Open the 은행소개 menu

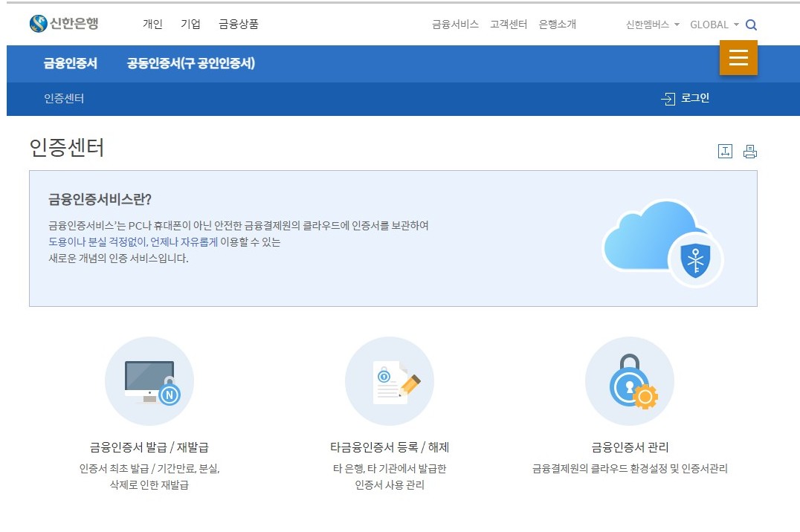pos(557,24)
